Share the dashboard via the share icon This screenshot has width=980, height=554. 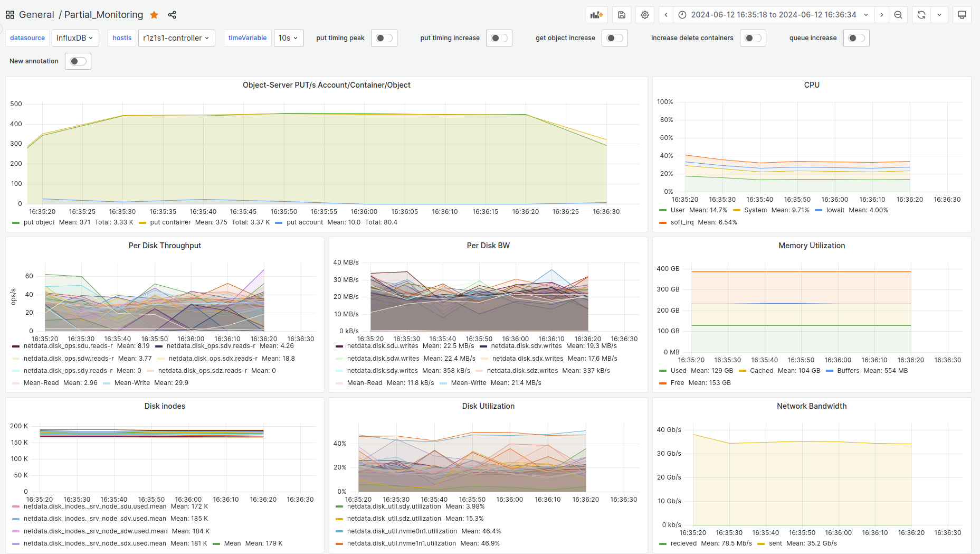point(172,15)
